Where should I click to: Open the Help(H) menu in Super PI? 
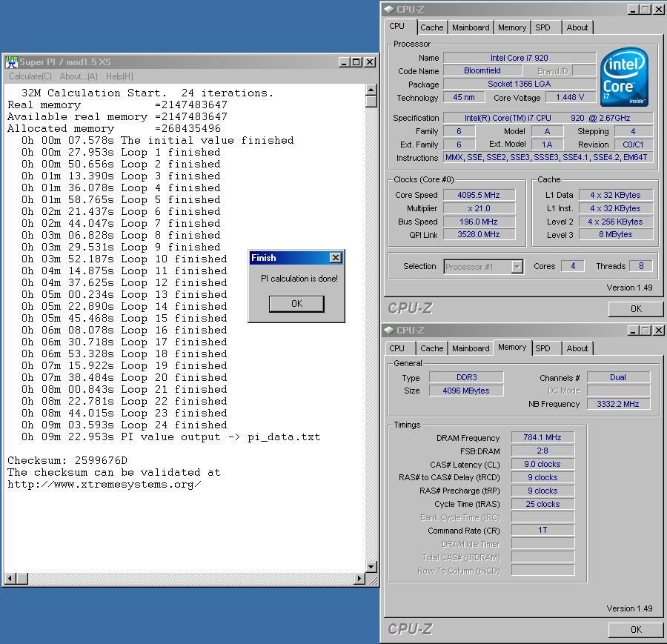[x=119, y=76]
